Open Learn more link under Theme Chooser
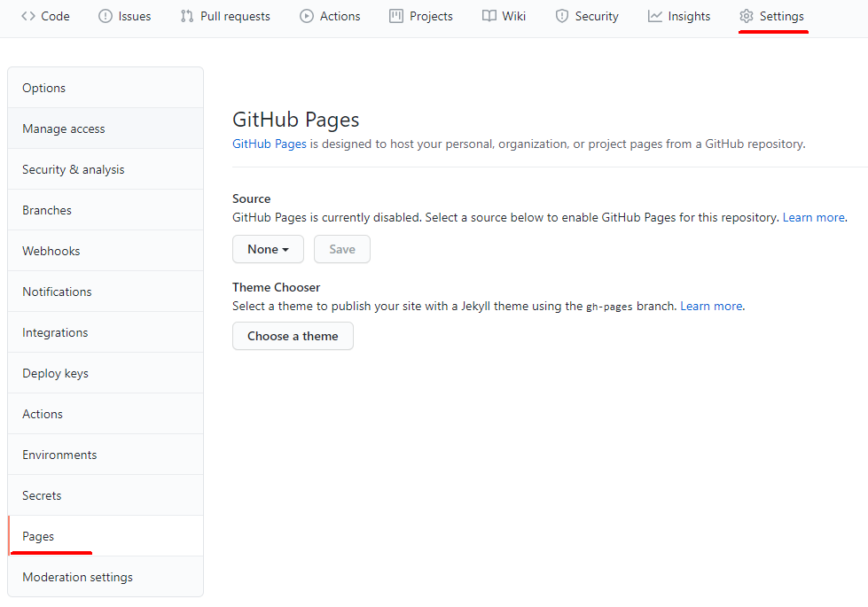 point(711,306)
